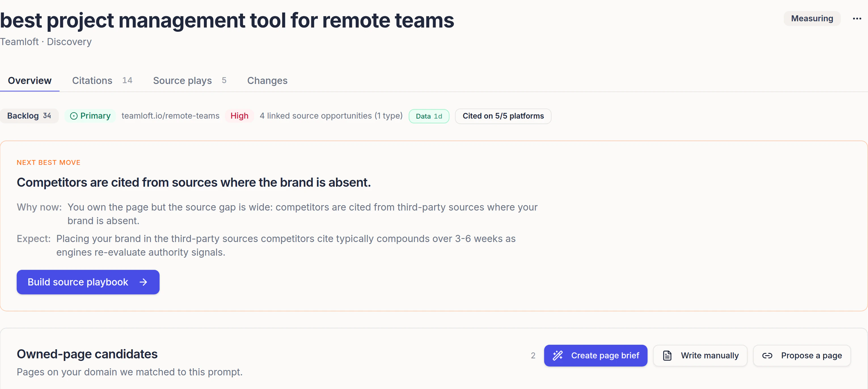Viewport: 868px width, 389px height.
Task: Click the Primary status circle icon
Action: [x=73, y=116]
